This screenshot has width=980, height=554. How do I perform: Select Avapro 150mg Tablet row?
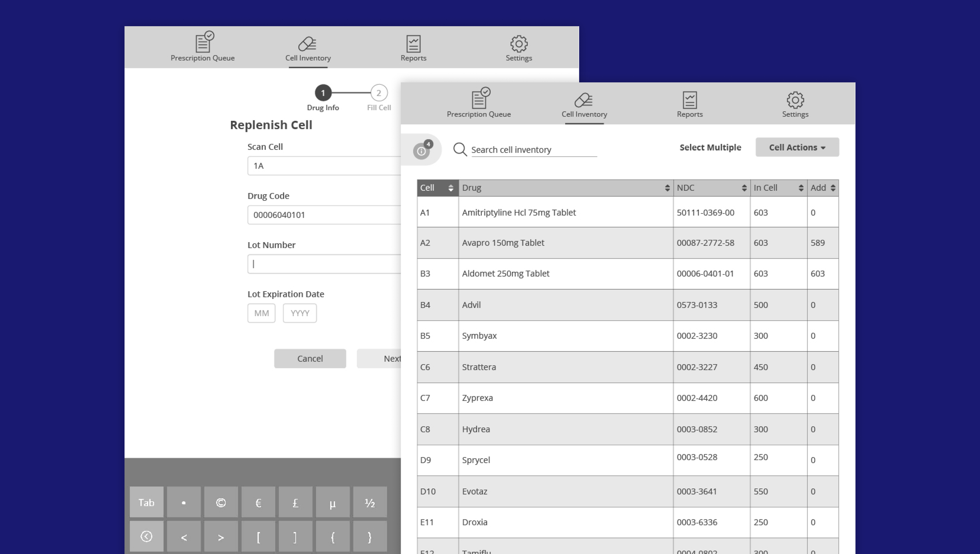click(x=628, y=243)
